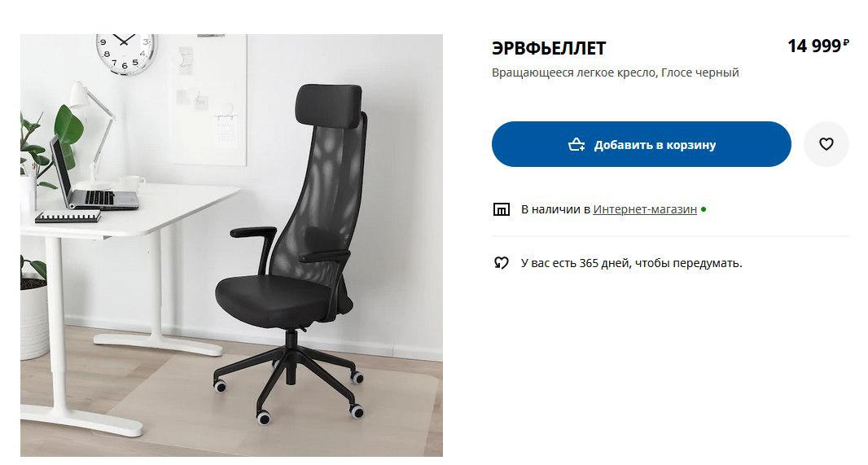Add the chair to favorites with heart icon
The height and width of the screenshot is (465, 868).
click(826, 144)
